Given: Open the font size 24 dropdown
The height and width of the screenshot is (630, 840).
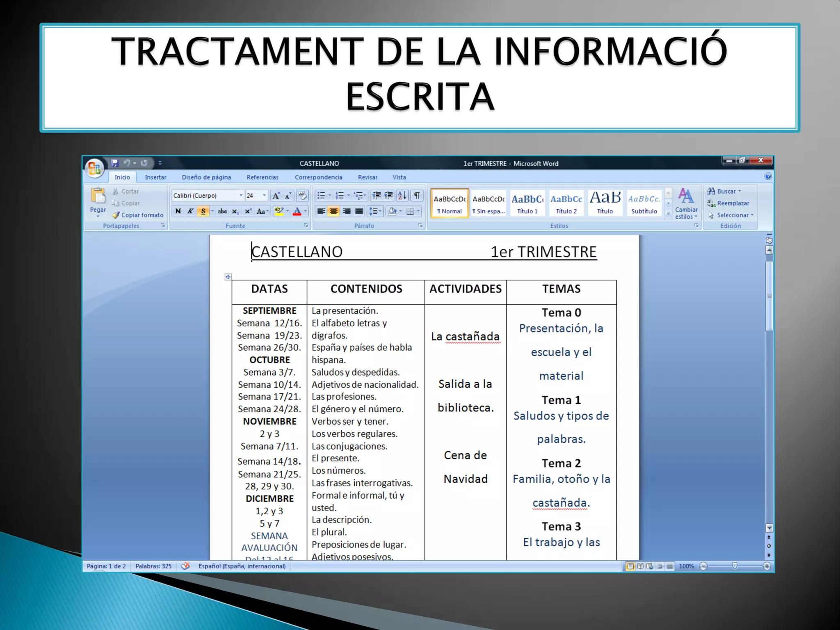Looking at the screenshot, I should (x=264, y=196).
